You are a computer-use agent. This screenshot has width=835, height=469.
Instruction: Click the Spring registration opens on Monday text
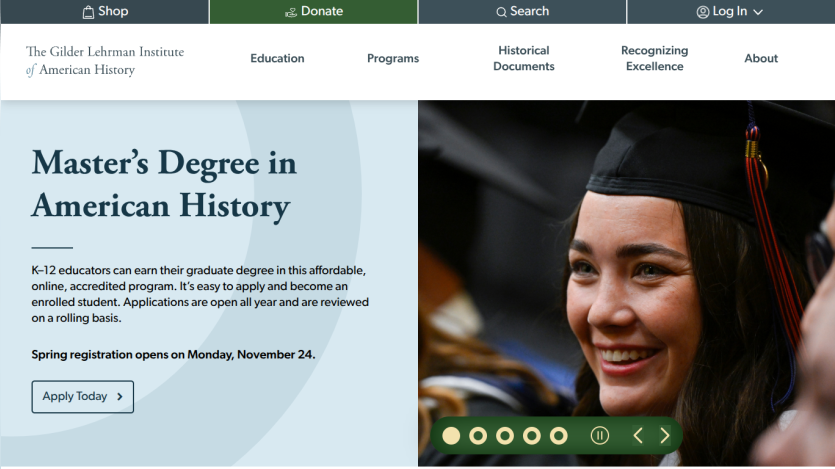pyautogui.click(x=173, y=355)
